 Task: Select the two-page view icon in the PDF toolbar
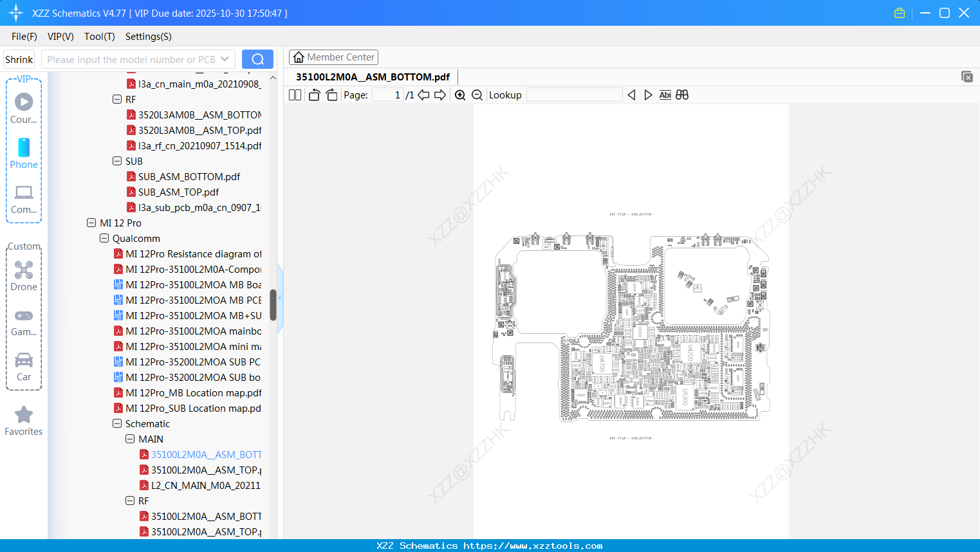click(x=295, y=95)
